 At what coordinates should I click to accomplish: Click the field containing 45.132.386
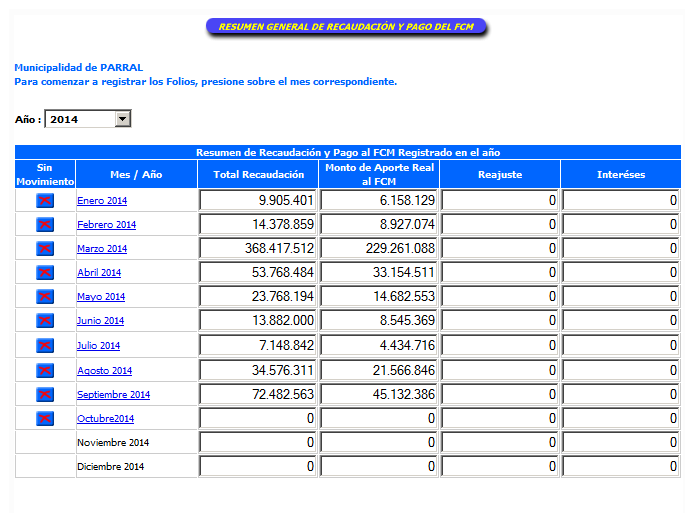379,395
